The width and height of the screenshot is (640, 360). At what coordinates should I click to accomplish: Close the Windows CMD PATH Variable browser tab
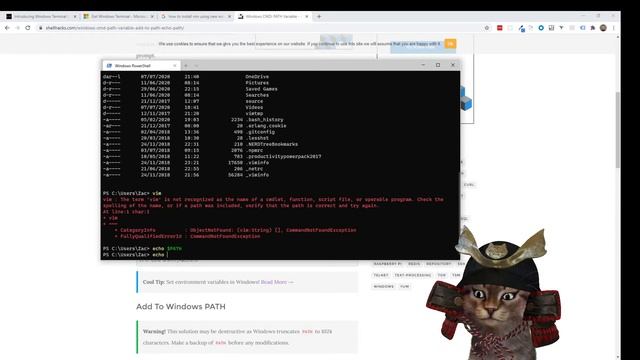coord(307,16)
